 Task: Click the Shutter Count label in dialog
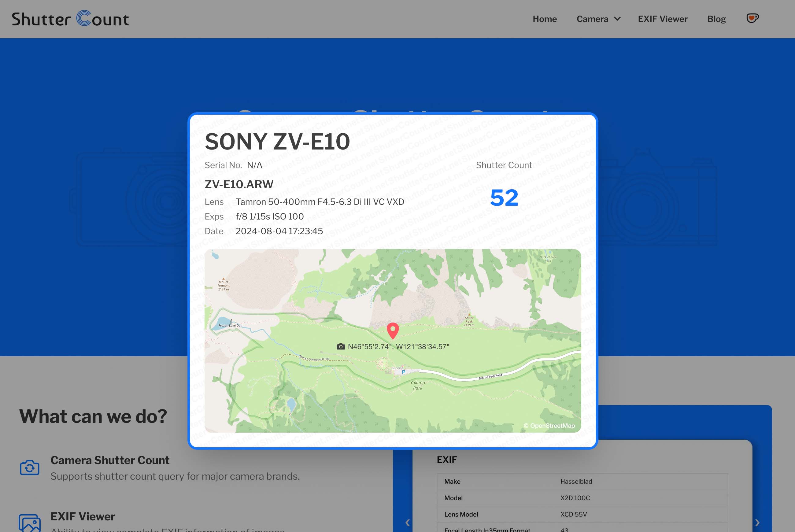pyautogui.click(x=504, y=165)
